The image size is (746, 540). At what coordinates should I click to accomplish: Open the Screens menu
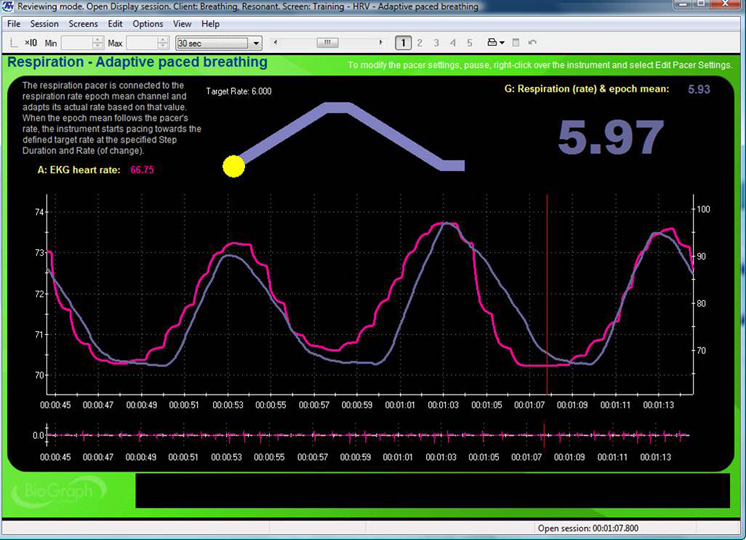click(83, 23)
